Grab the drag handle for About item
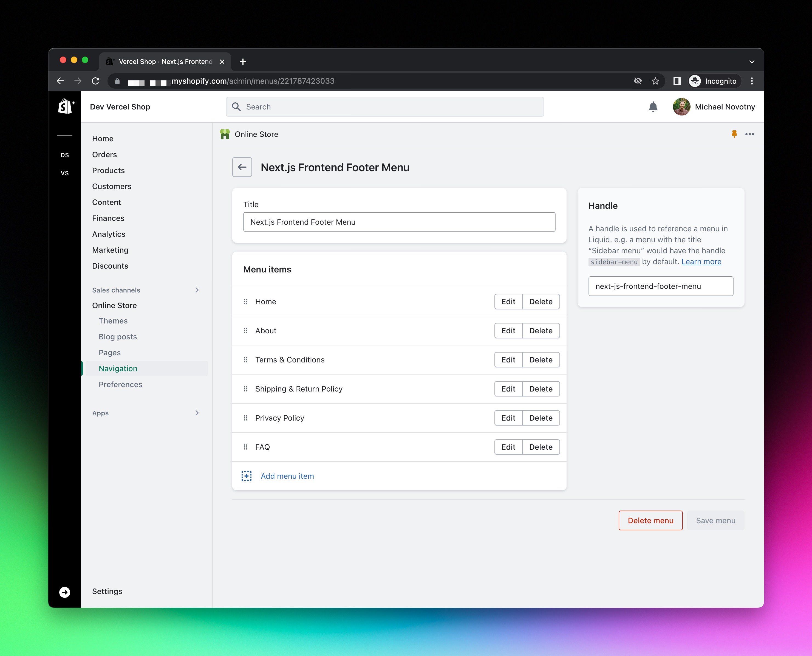812x656 pixels. click(x=245, y=331)
